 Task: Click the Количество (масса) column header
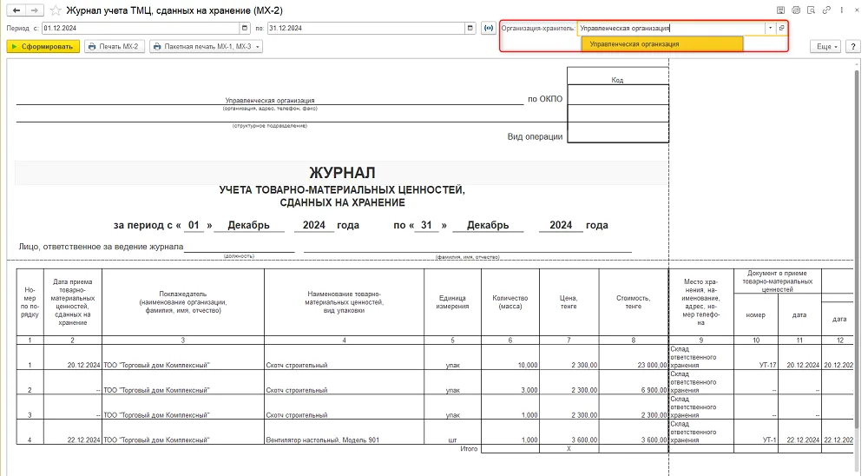pos(510,302)
